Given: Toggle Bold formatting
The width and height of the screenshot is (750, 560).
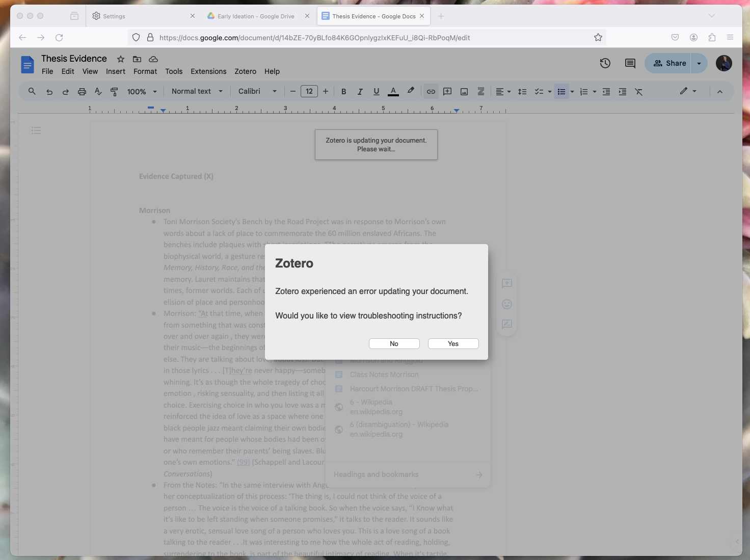Looking at the screenshot, I should click(344, 92).
